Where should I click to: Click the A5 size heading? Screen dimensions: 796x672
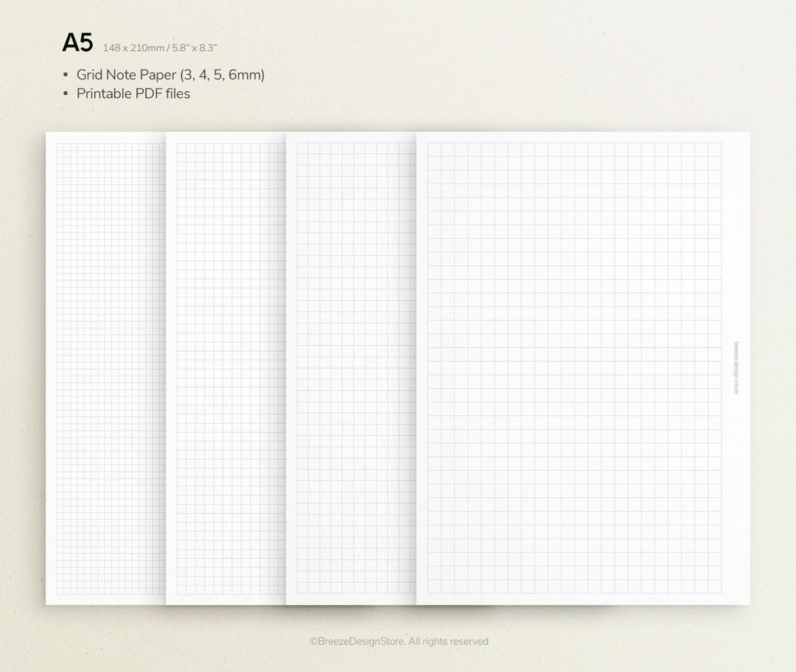pyautogui.click(x=77, y=42)
